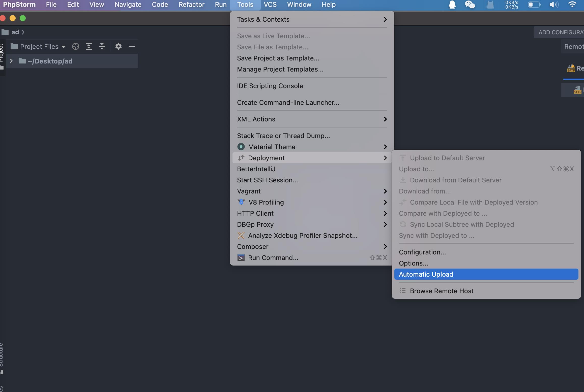
Task: Click the folder icon next to ad breadcrumb
Action: (x=5, y=32)
